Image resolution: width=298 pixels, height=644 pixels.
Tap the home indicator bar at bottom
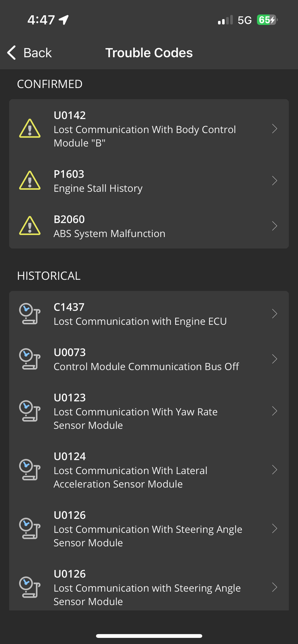[x=149, y=636]
